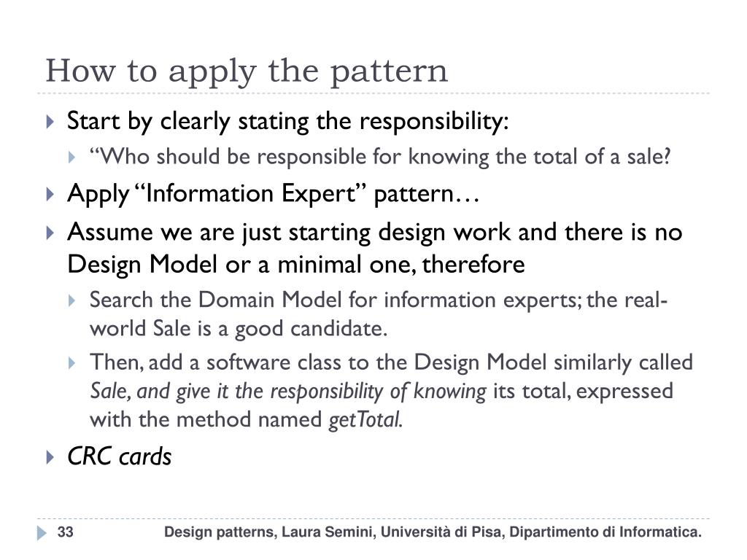Click the sub-bullet arrow before 'Then, add a software'

click(72, 363)
